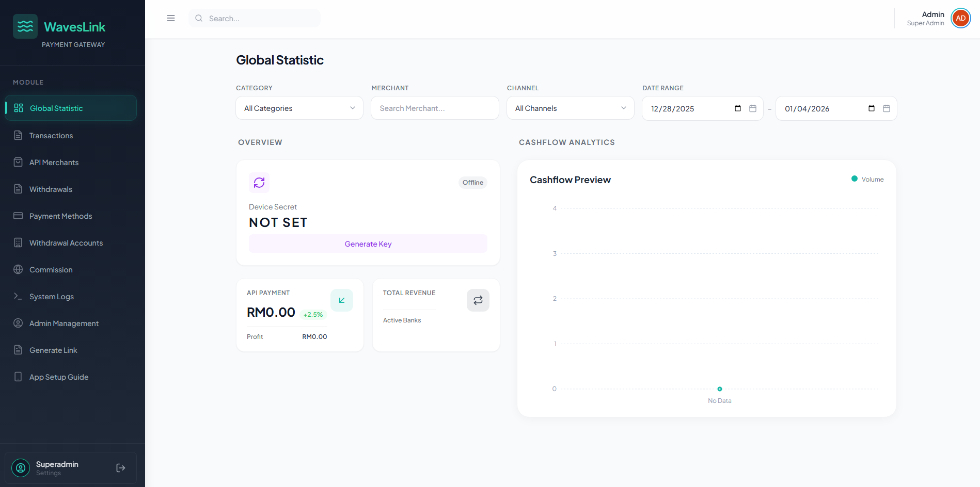Click the Search Merchant input field
Viewport: 980px width, 487px height.
(x=434, y=108)
